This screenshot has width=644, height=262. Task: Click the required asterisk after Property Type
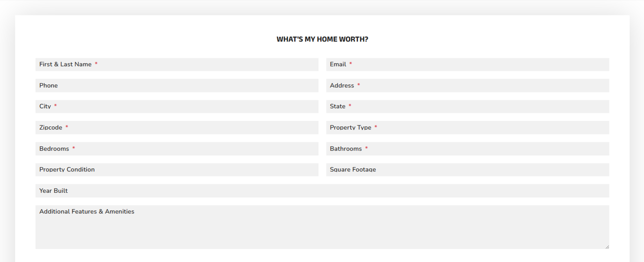pos(376,127)
